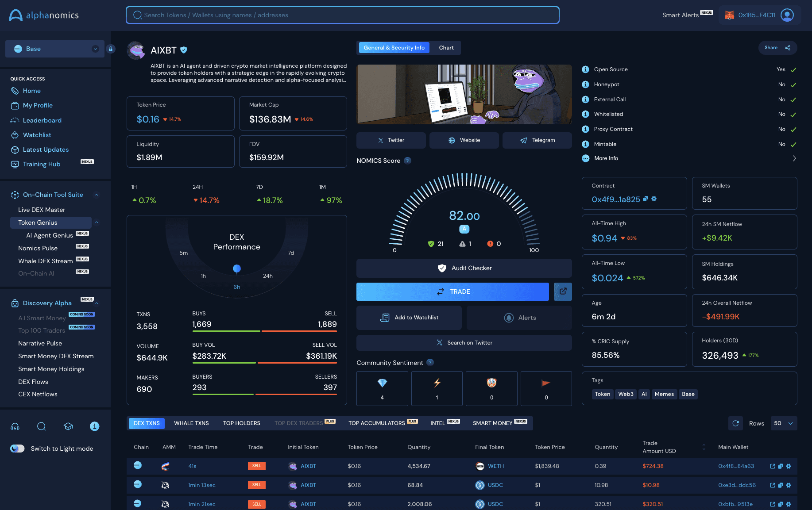Image resolution: width=812 pixels, height=510 pixels.
Task: Click the Memes tag
Action: click(664, 394)
